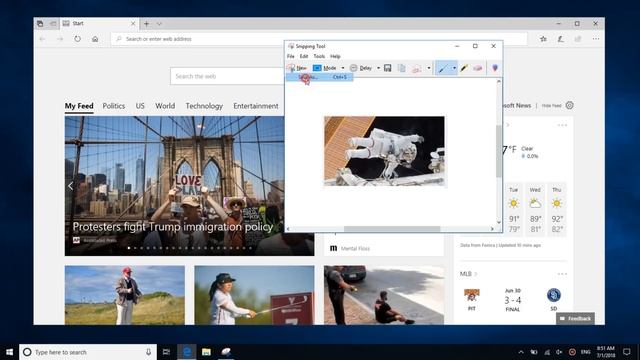Open the Mental Floss article source
Viewport: 640px width, 360px height.
349,248
